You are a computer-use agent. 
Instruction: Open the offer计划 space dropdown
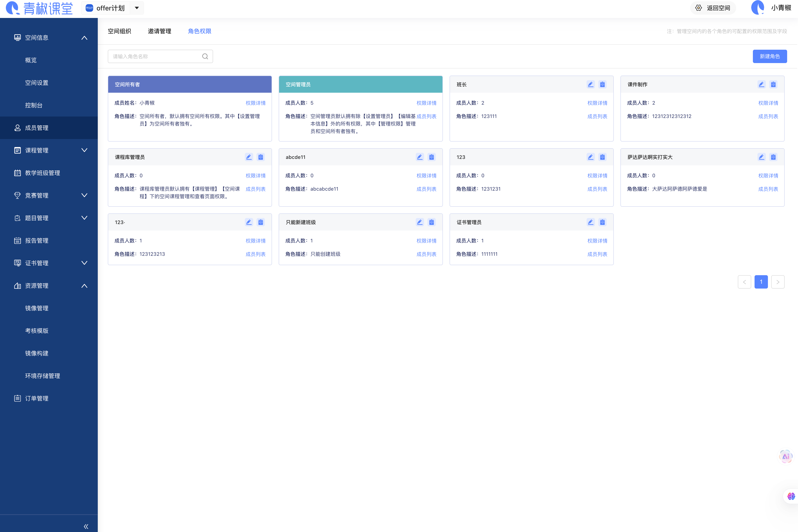[x=137, y=8]
